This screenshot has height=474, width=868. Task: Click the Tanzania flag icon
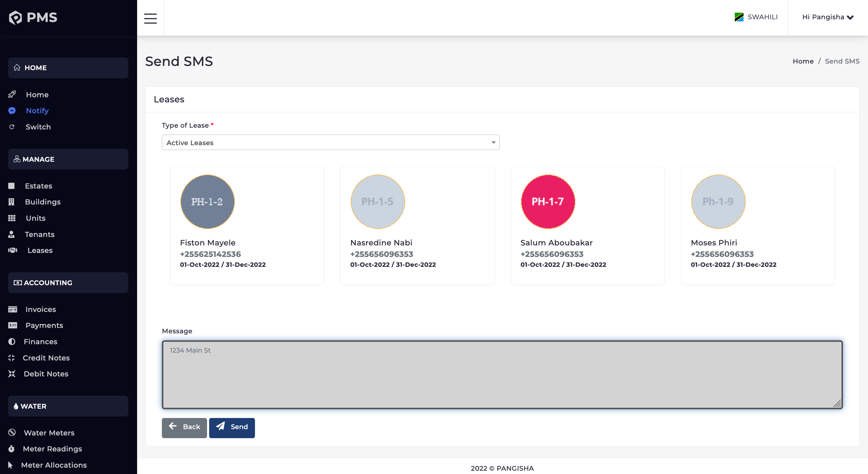(x=739, y=17)
